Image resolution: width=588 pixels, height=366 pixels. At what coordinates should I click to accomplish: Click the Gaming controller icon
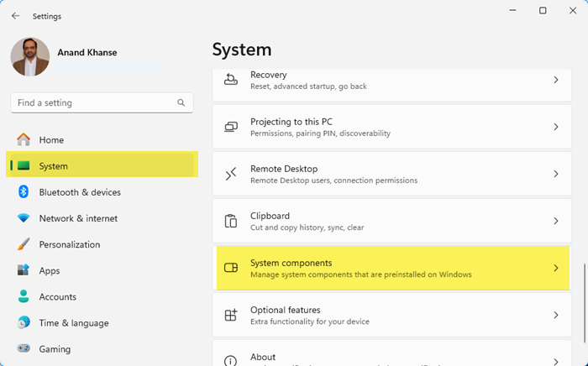click(24, 349)
